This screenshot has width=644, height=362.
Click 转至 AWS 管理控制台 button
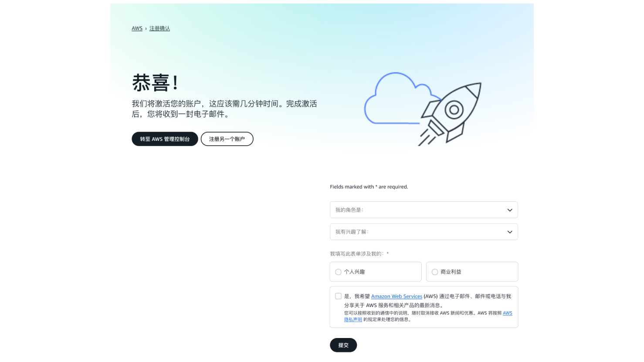tap(165, 139)
